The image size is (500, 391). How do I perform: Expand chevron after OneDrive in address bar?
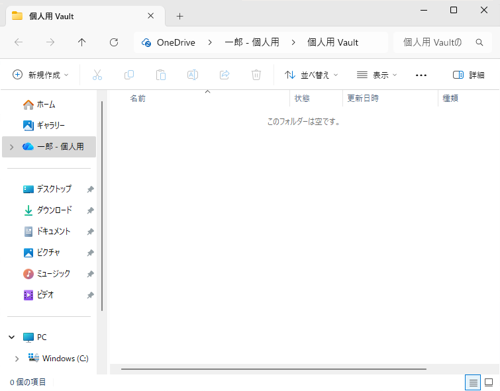[x=210, y=43]
